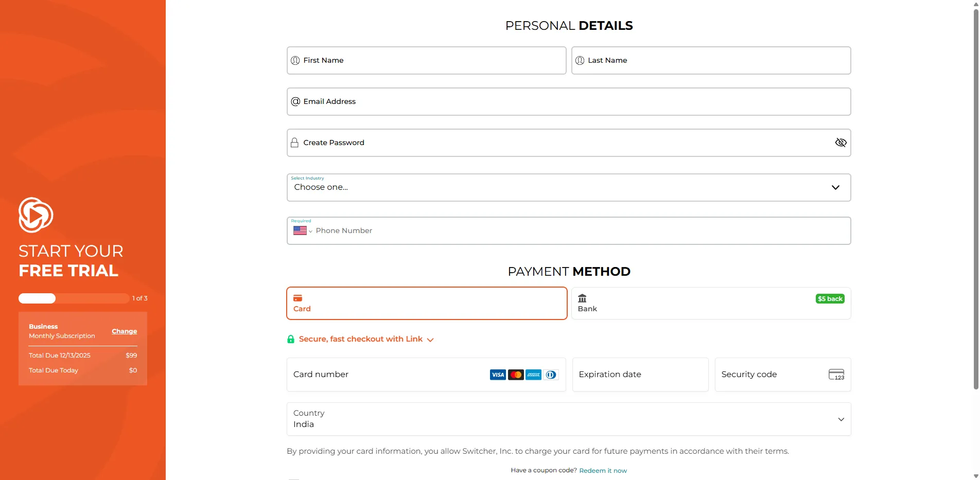Viewport: 980px width, 480px height.
Task: Click the 1 of 3 progress bar
Action: pos(74,298)
